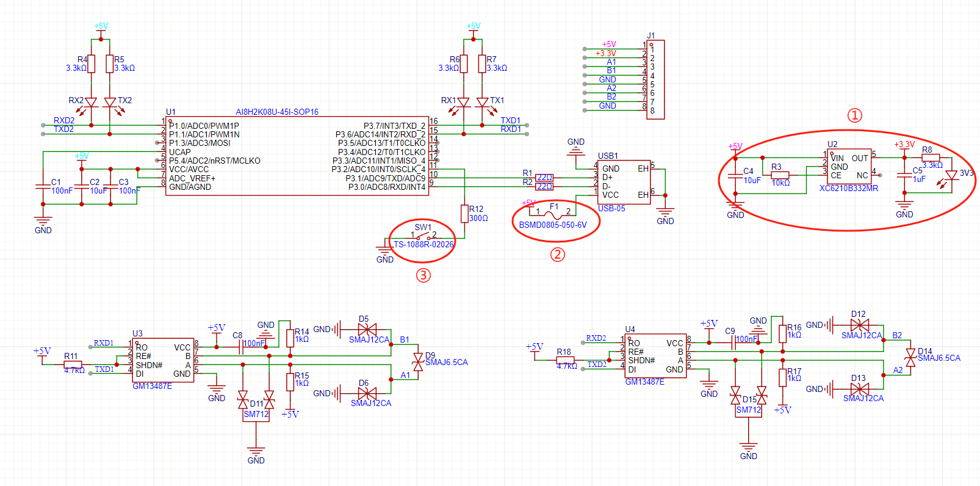Click the D5 SMAJ12CA TVS diode
980x486 pixels.
[367, 330]
